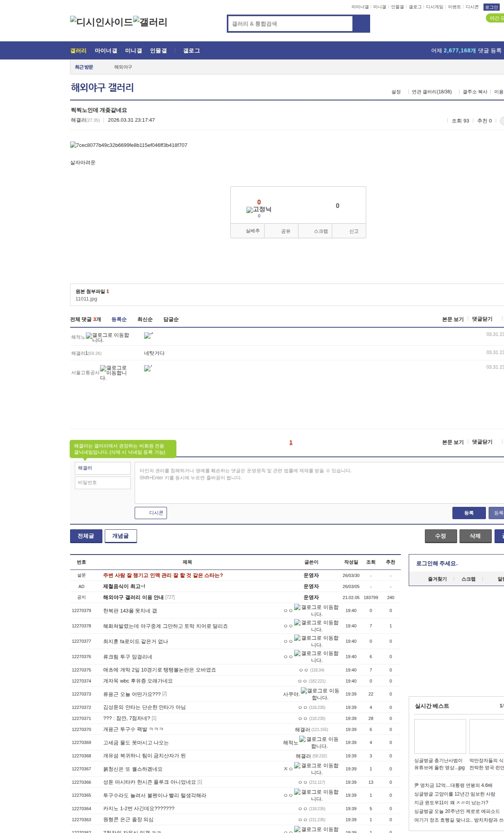Focus the 비밀번호 password field

coord(103,482)
